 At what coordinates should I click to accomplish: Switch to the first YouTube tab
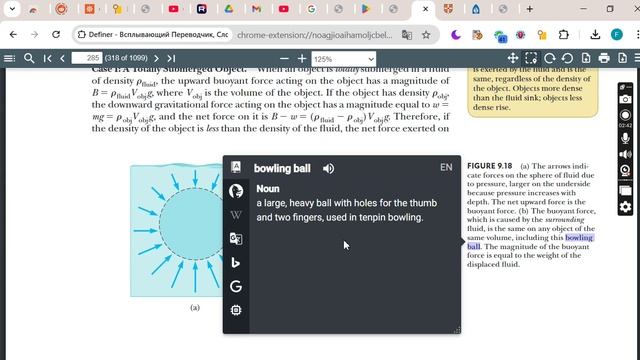click(173, 9)
